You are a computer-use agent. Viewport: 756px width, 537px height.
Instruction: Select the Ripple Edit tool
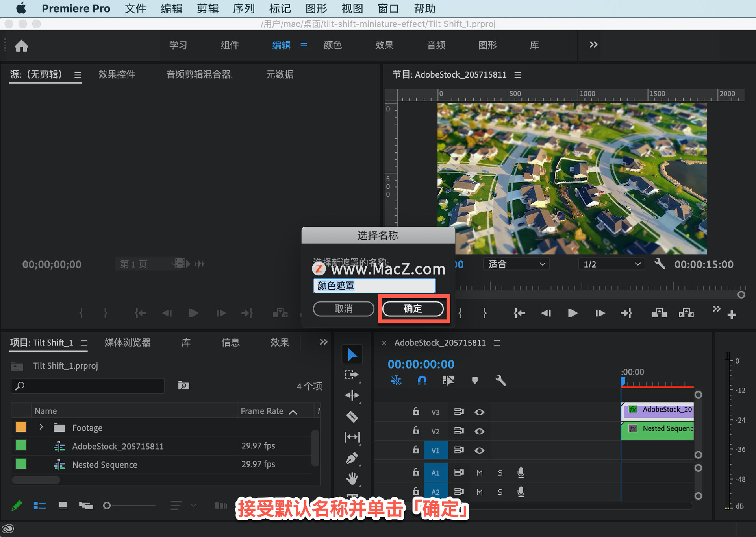(x=352, y=395)
